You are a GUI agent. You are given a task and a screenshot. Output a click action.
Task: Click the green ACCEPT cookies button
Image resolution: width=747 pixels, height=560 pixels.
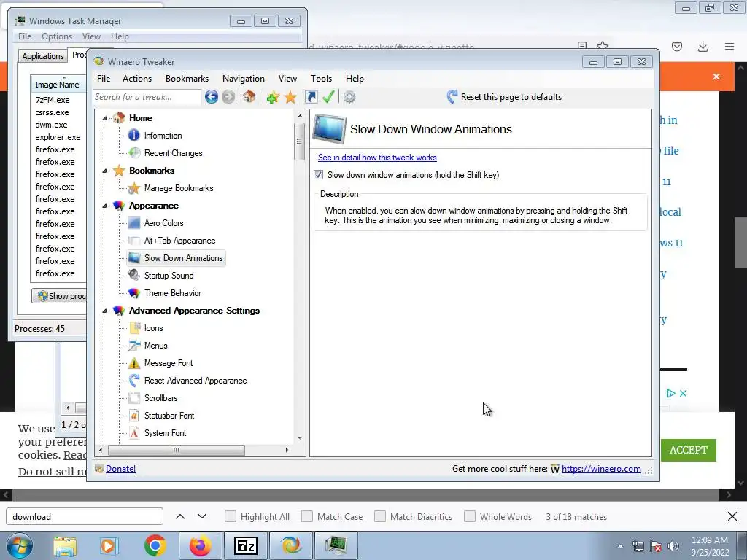pyautogui.click(x=689, y=450)
